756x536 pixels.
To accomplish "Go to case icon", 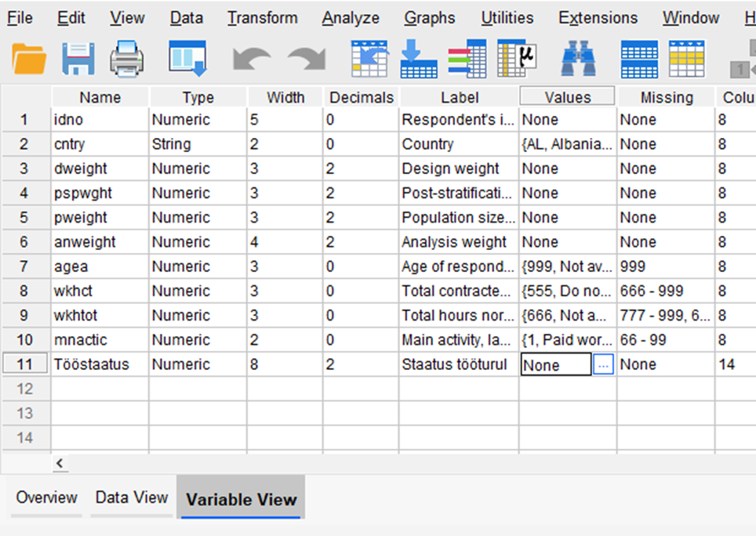I will point(370,59).
